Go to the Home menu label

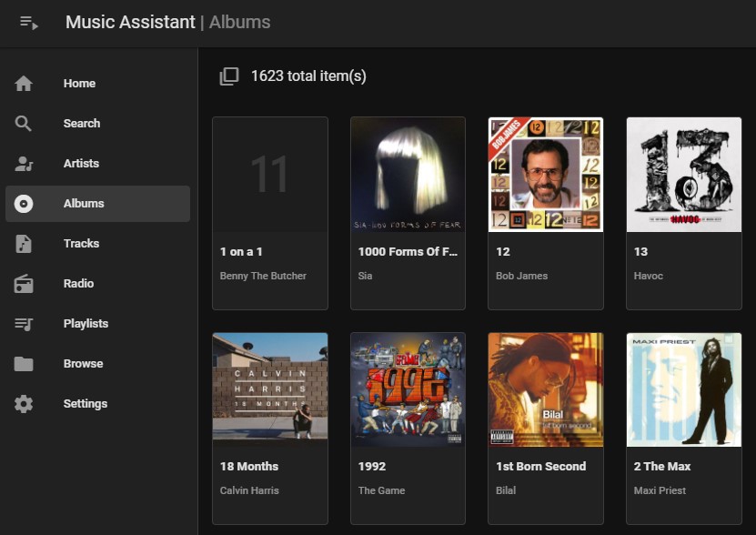point(79,84)
